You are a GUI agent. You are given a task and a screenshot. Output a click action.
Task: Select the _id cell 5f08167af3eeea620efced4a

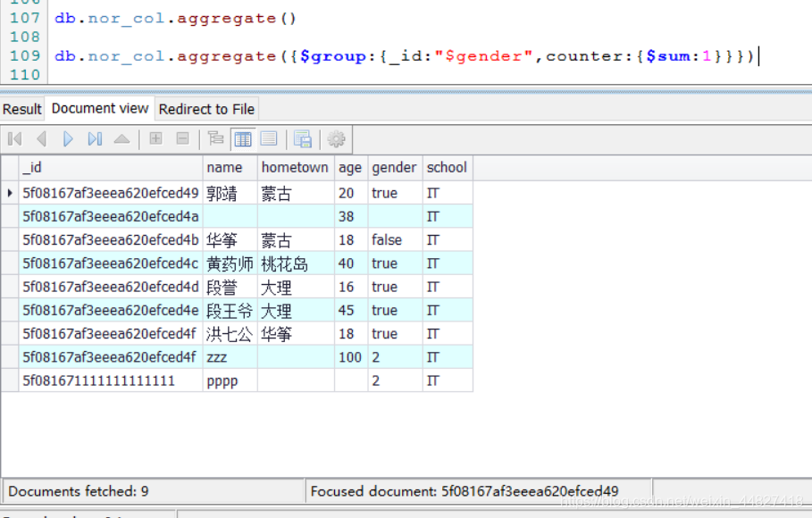pos(111,216)
